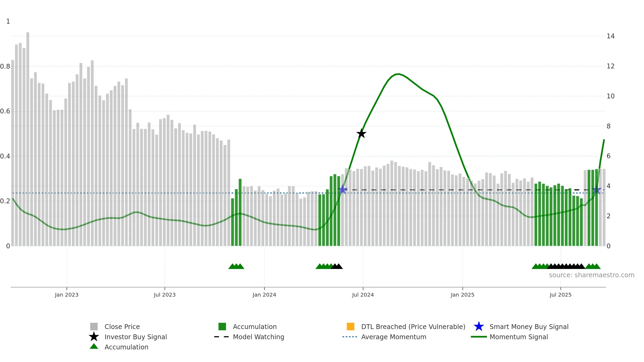Viewport: 644px width, 362px height.
Task: Click the momentum line peak near 0.75
Action: [399, 74]
